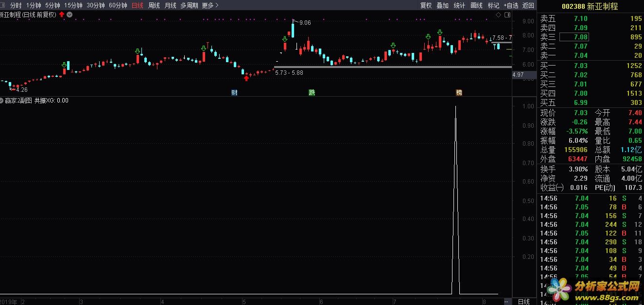This screenshot has width=644, height=305.
Task: Select the 买五 order row at 6.99
Action: tap(591, 102)
